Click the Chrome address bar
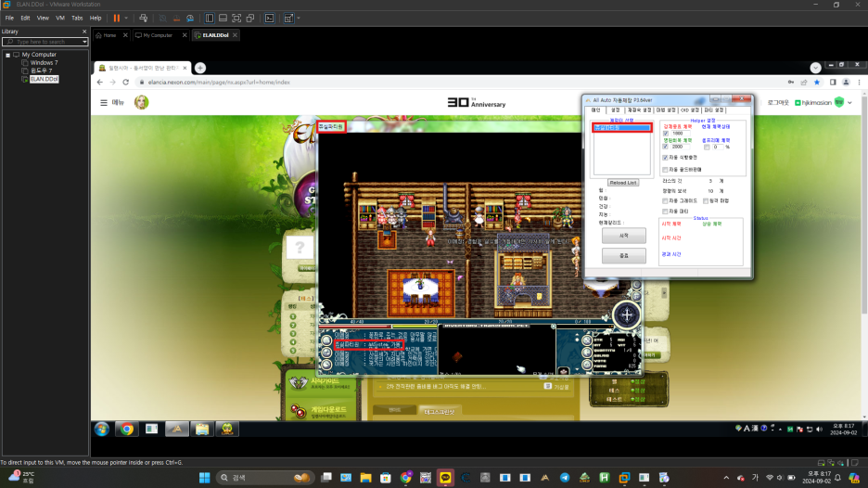 point(459,82)
